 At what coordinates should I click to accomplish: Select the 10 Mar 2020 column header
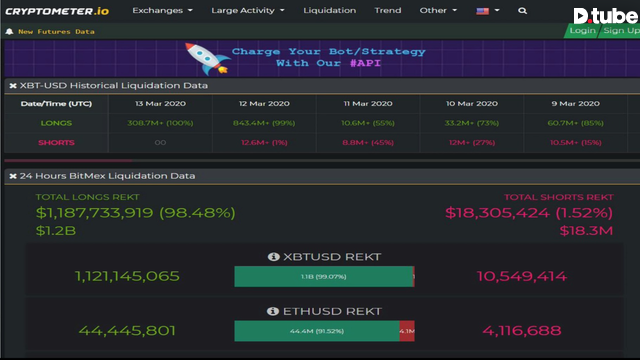[x=471, y=104]
